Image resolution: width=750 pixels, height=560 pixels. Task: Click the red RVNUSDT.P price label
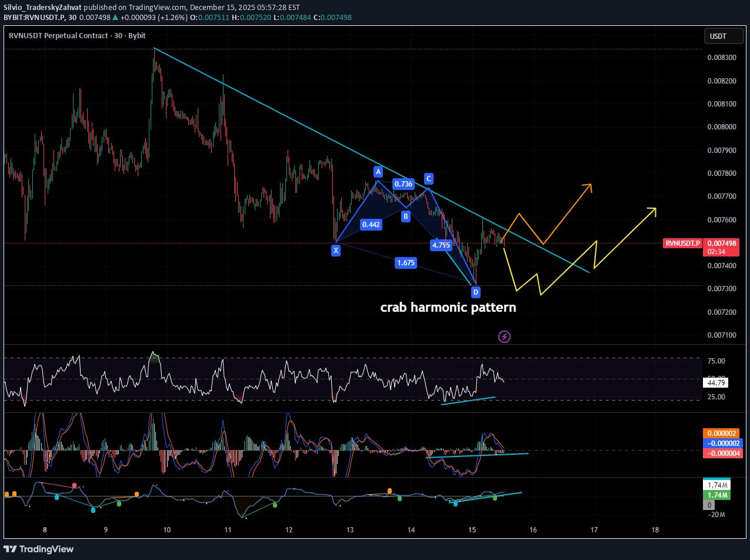pos(682,242)
